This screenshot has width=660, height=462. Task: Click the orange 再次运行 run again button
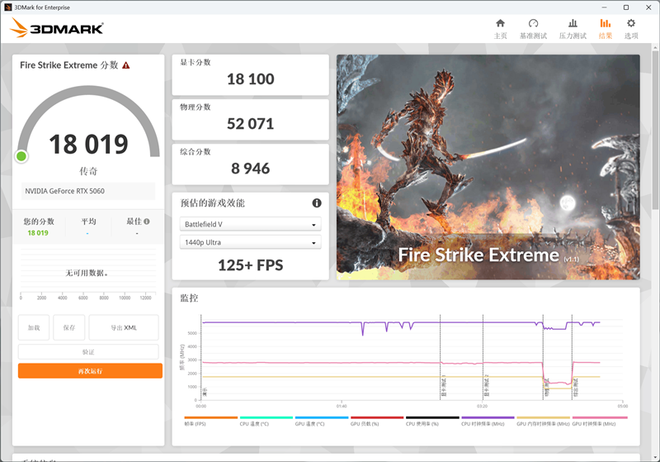point(90,371)
